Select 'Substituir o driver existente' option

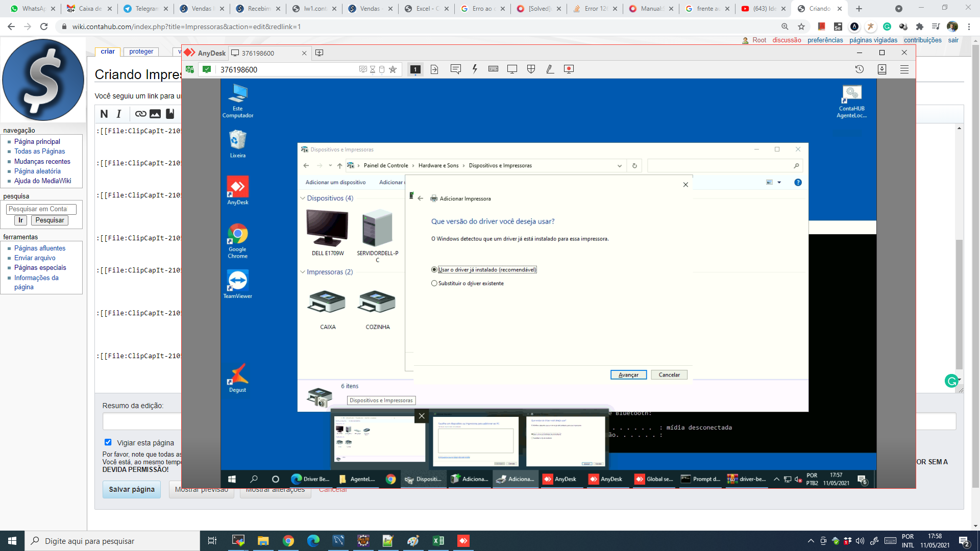click(468, 283)
